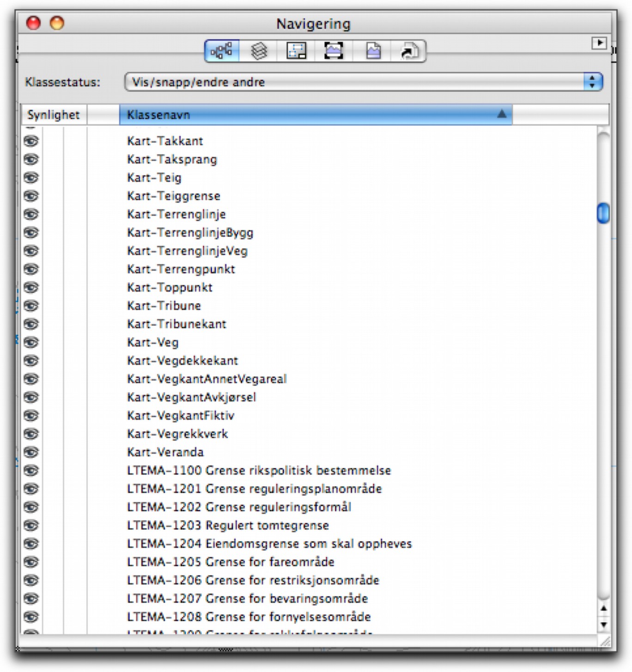Toggle eye icon for LTEMA-1203 row
This screenshot has width=632, height=672.
[31, 525]
